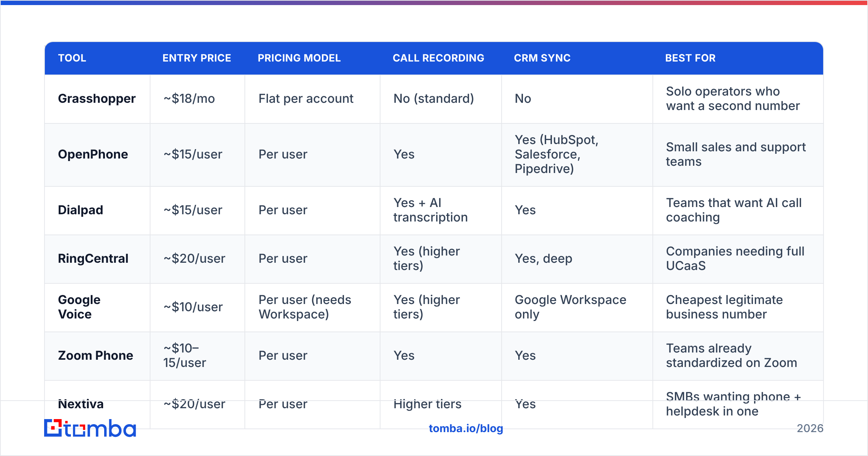Click the RingCentral tool name
This screenshot has height=456, width=868.
pyautogui.click(x=93, y=259)
